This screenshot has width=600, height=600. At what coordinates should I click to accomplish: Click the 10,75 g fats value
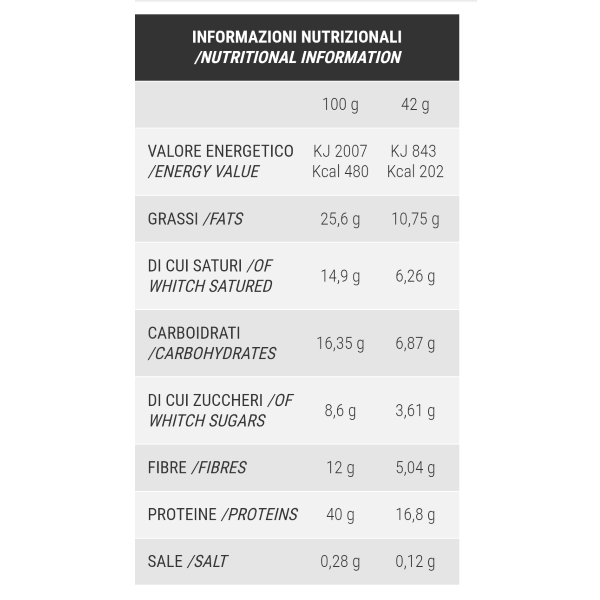(414, 219)
